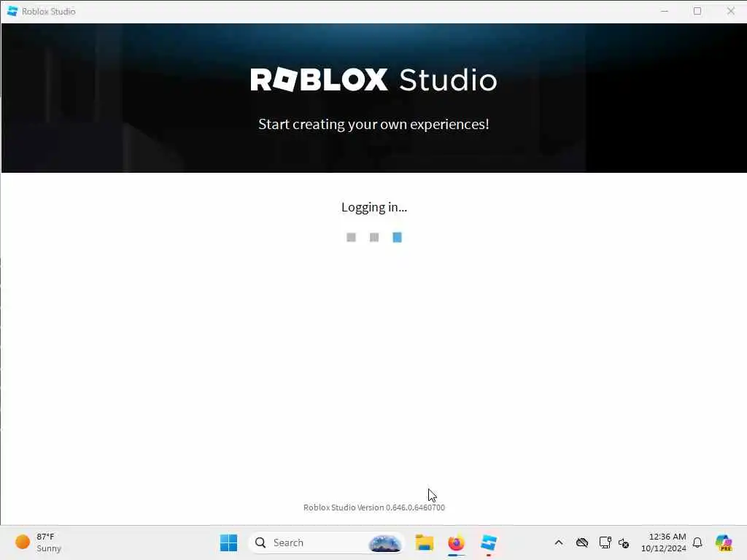
Task: Launch Firefox from the taskbar
Action: (x=457, y=542)
